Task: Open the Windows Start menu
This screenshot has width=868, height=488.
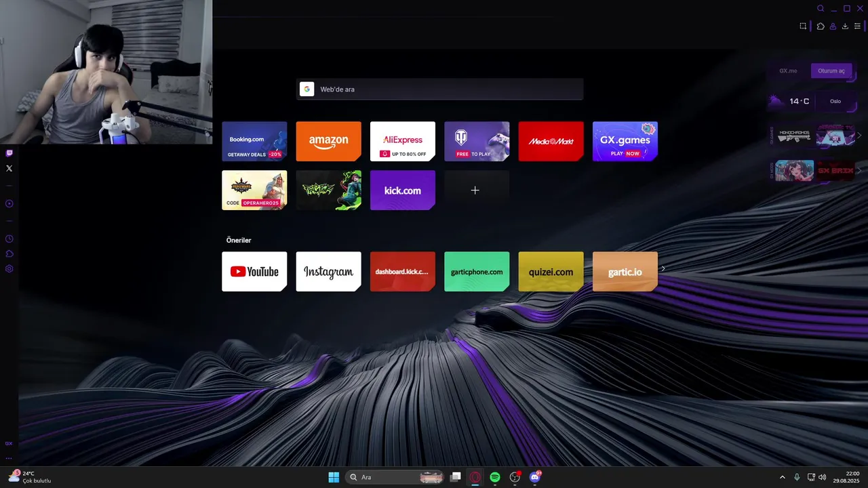Action: tap(334, 477)
